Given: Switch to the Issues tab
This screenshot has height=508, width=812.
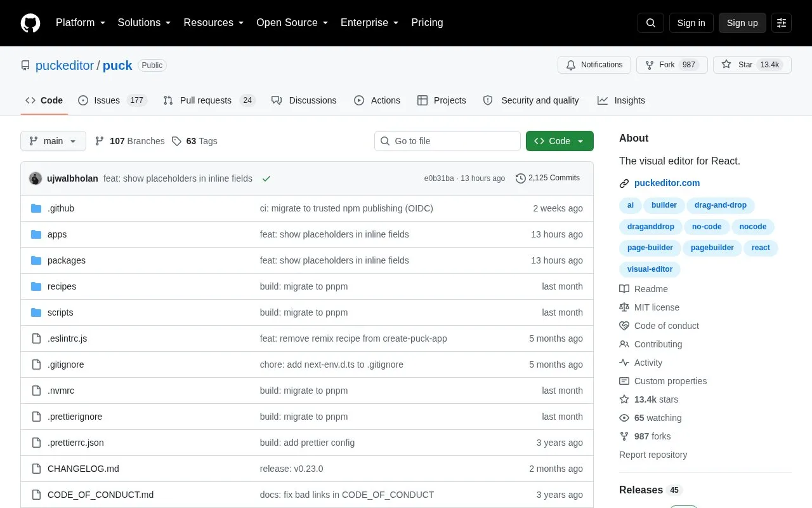Looking at the screenshot, I should [112, 100].
